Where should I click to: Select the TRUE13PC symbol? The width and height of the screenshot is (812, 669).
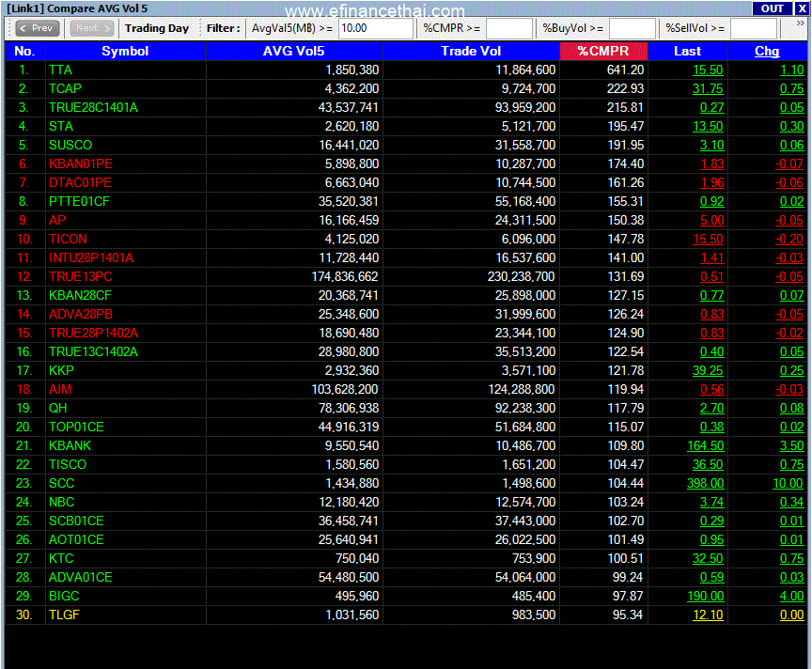tap(81, 276)
